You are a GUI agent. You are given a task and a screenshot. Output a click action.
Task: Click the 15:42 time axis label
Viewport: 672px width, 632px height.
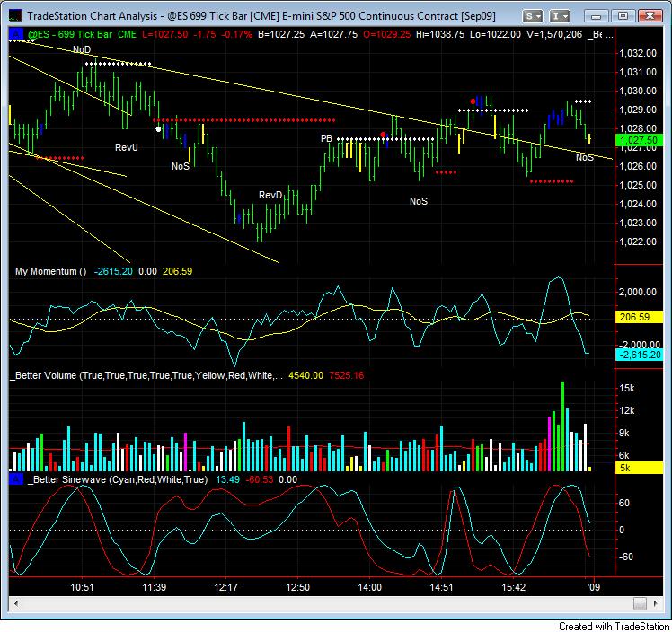coord(513,587)
